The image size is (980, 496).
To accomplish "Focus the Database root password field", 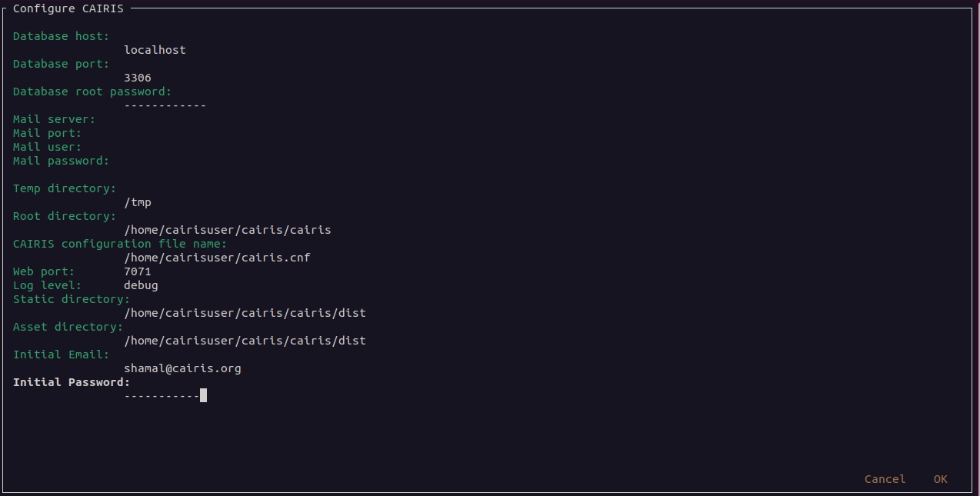I will click(x=165, y=105).
